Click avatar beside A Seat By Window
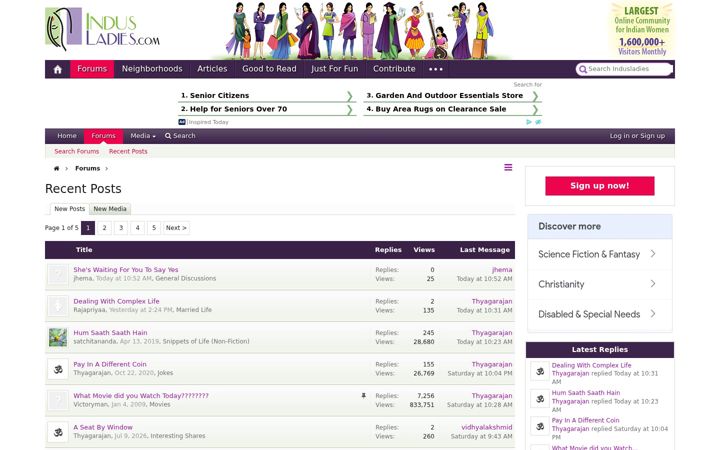This screenshot has width=720, height=450. pos(58,432)
